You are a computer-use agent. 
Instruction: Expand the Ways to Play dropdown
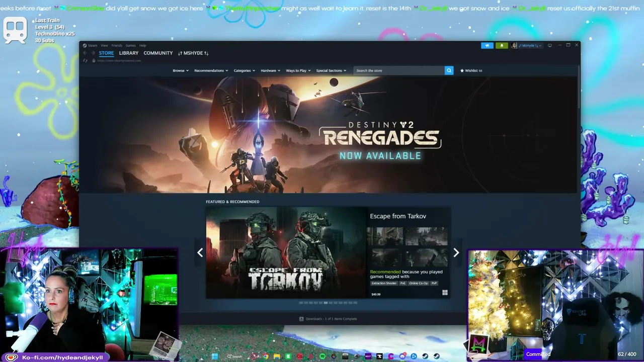tap(298, 70)
